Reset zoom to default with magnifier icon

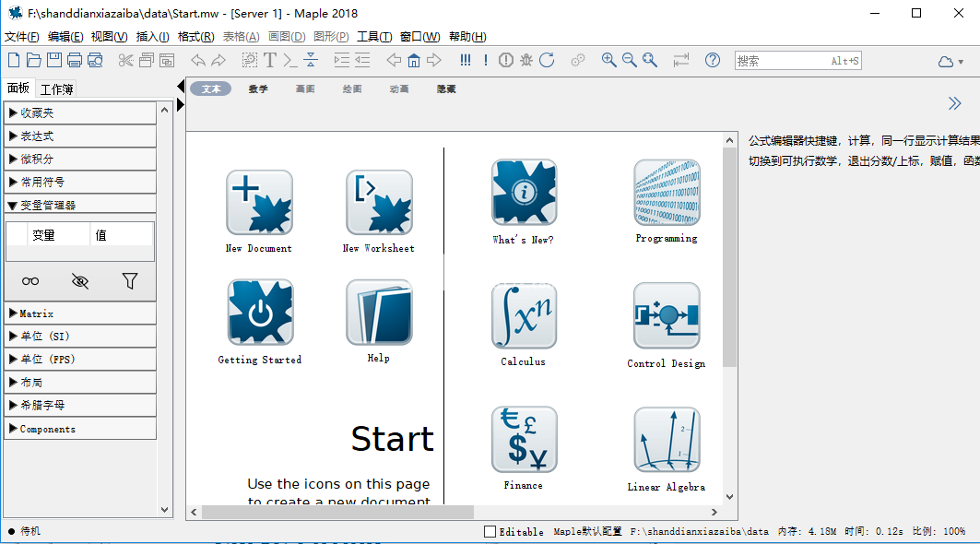tap(650, 60)
